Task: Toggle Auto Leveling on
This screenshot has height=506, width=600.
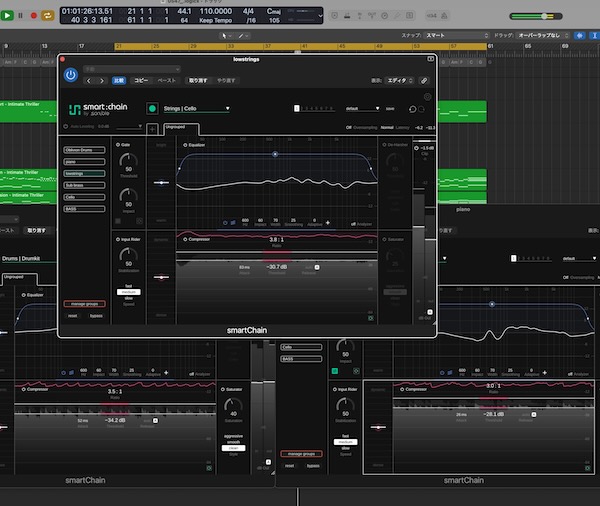Action: coord(66,126)
